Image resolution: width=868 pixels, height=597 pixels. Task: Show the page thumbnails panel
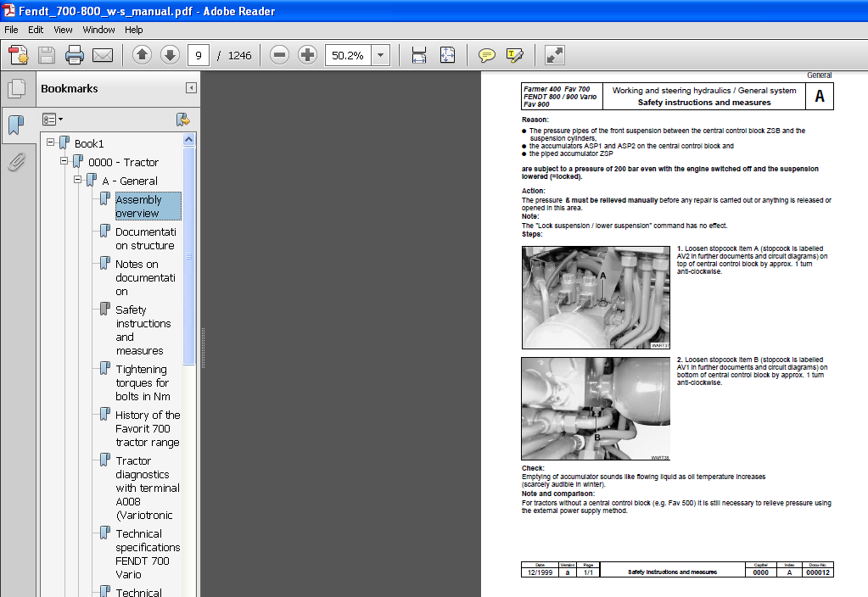[17, 88]
